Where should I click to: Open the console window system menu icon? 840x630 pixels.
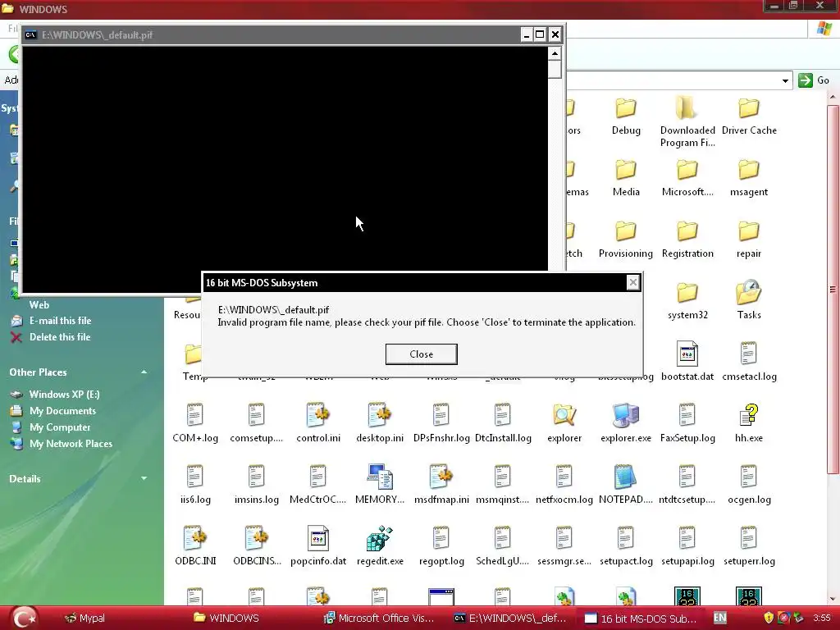pyautogui.click(x=30, y=34)
